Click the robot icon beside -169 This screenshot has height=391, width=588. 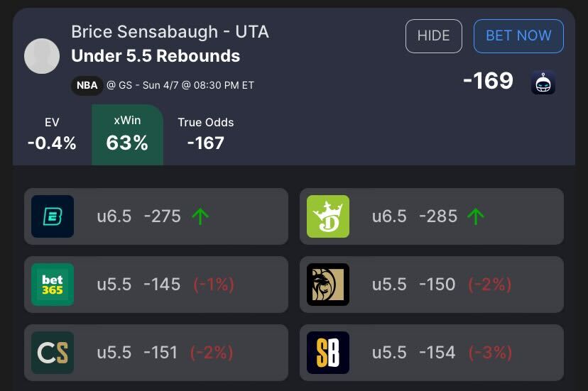pyautogui.click(x=543, y=82)
